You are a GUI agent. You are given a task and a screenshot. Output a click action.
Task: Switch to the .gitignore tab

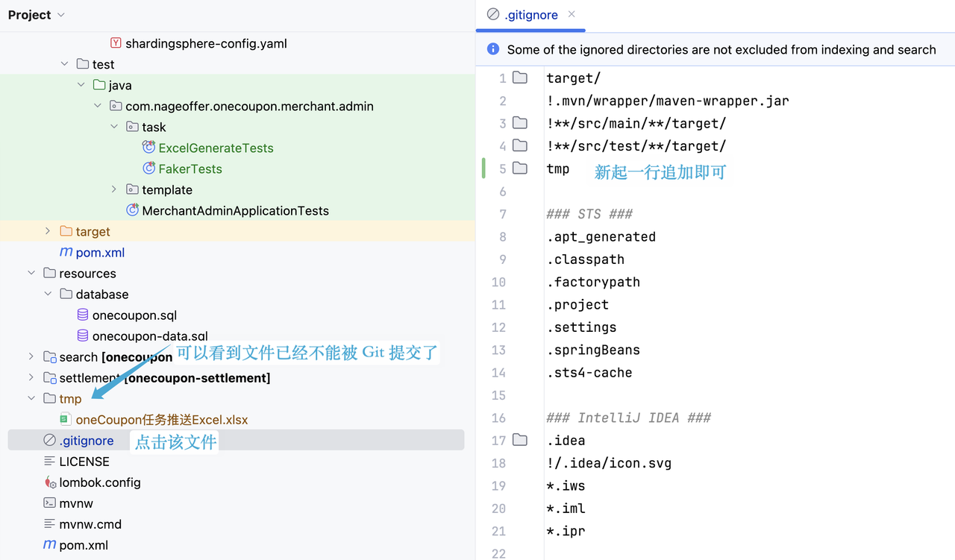pyautogui.click(x=531, y=14)
